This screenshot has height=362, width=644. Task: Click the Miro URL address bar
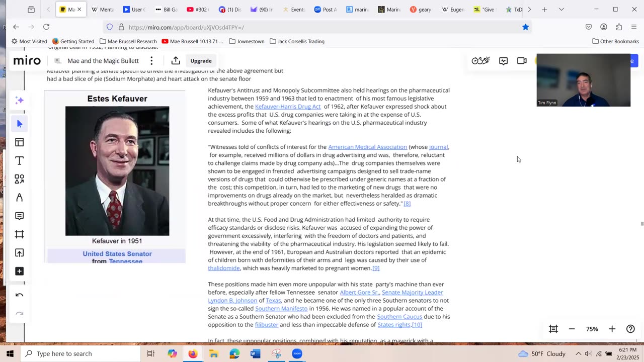click(x=317, y=27)
